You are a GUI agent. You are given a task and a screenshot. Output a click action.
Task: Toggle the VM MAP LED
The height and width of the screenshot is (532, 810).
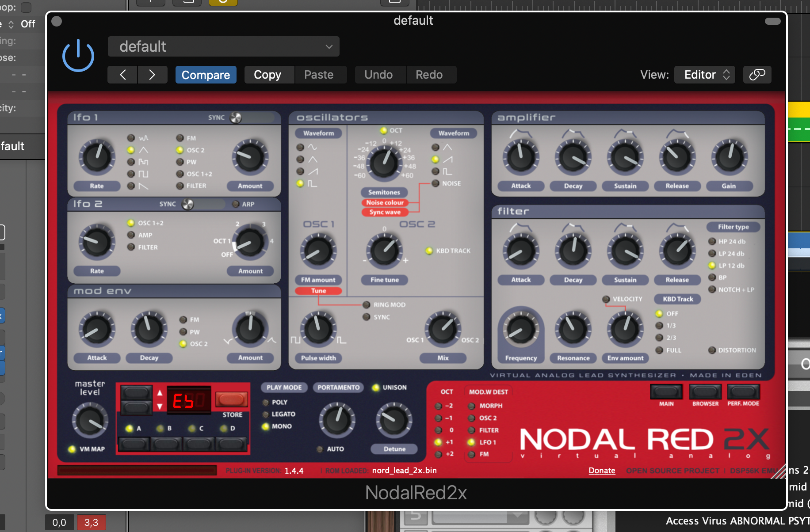[72, 449]
